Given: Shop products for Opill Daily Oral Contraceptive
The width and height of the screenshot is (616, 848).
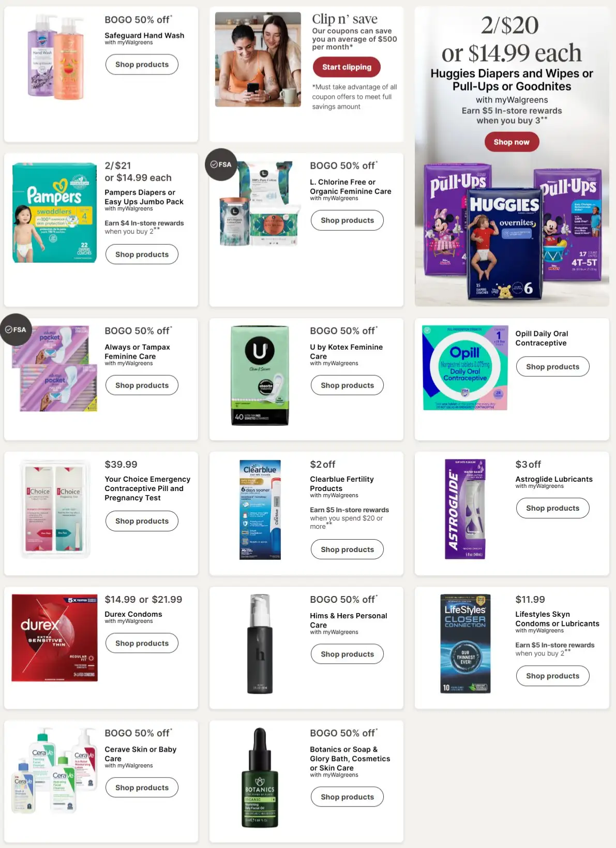Looking at the screenshot, I should [x=552, y=367].
